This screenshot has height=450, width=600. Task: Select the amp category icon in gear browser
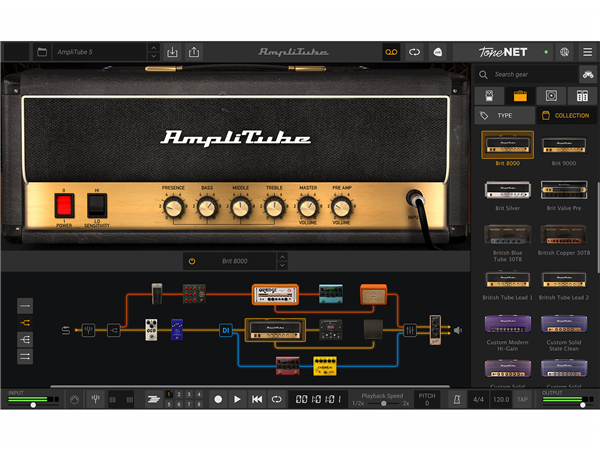click(x=520, y=96)
